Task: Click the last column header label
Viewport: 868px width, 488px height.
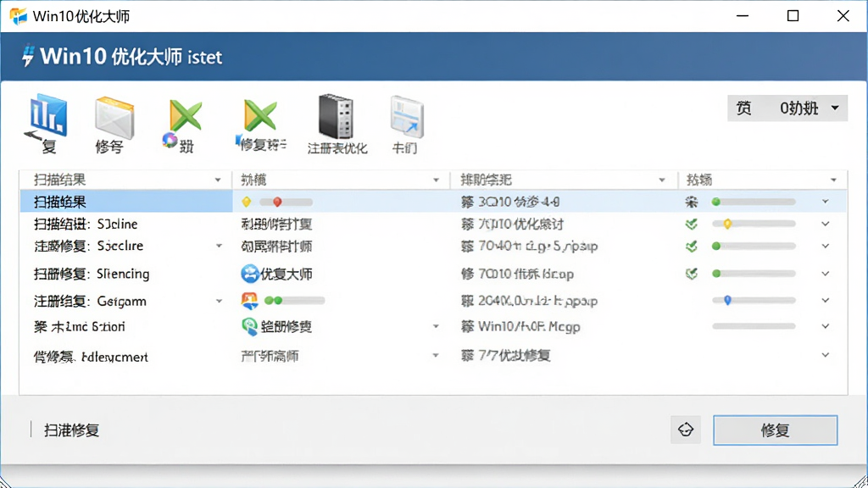Action: pyautogui.click(x=699, y=180)
